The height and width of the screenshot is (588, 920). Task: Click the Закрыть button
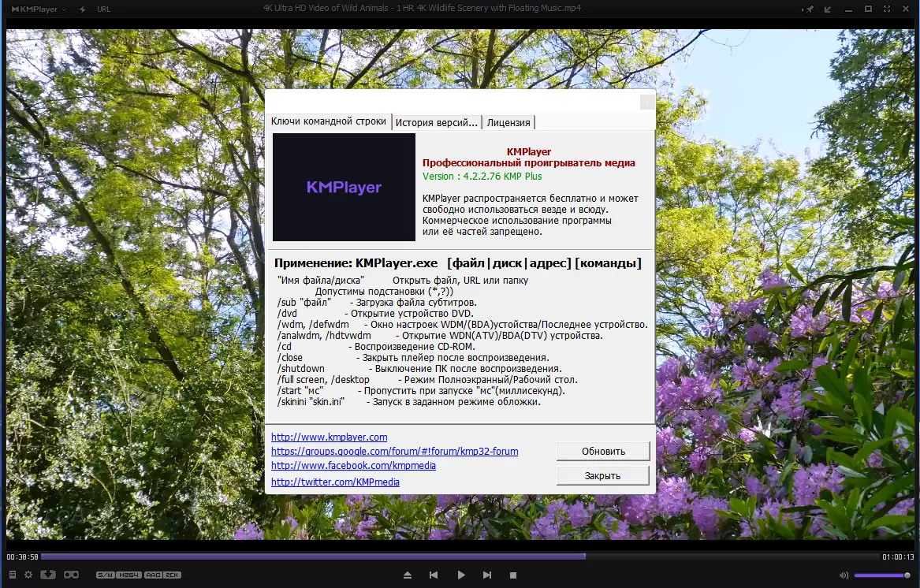(603, 475)
